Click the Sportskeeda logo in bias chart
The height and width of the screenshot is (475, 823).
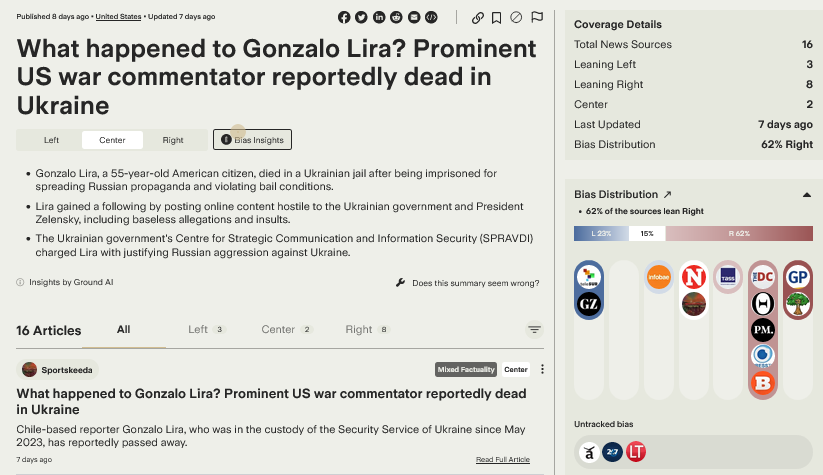click(693, 303)
